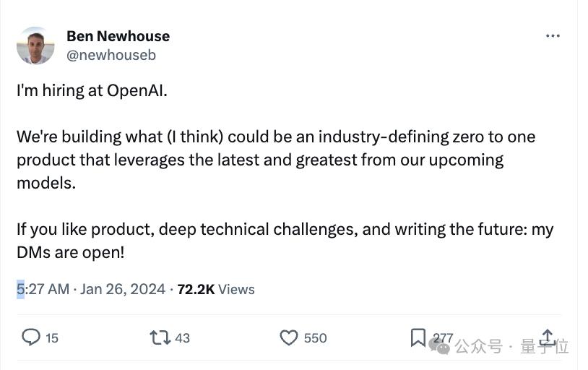Click the reply count of 15
Screen dimensions: 588x370
[52, 337]
